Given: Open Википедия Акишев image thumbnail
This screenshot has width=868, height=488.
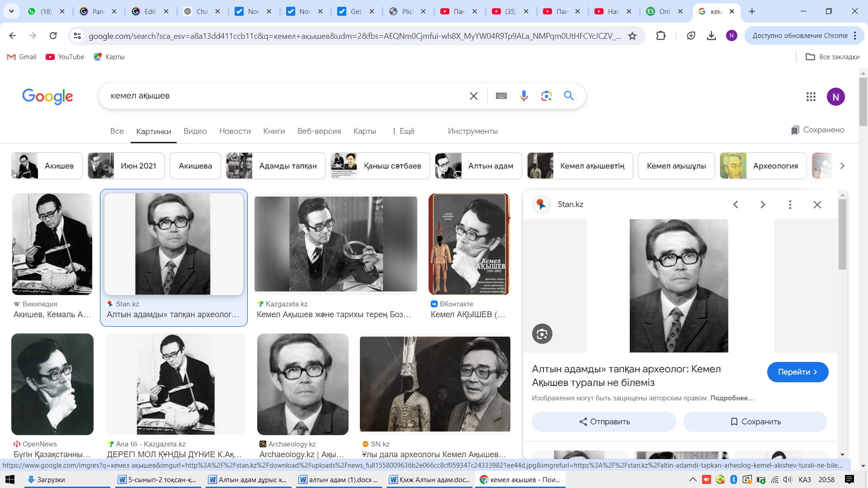Looking at the screenshot, I should 52,244.
